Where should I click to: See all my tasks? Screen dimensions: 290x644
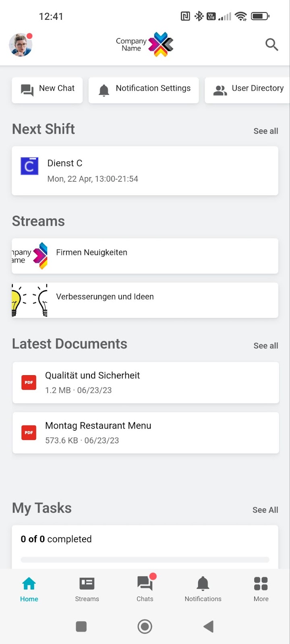coord(265,510)
